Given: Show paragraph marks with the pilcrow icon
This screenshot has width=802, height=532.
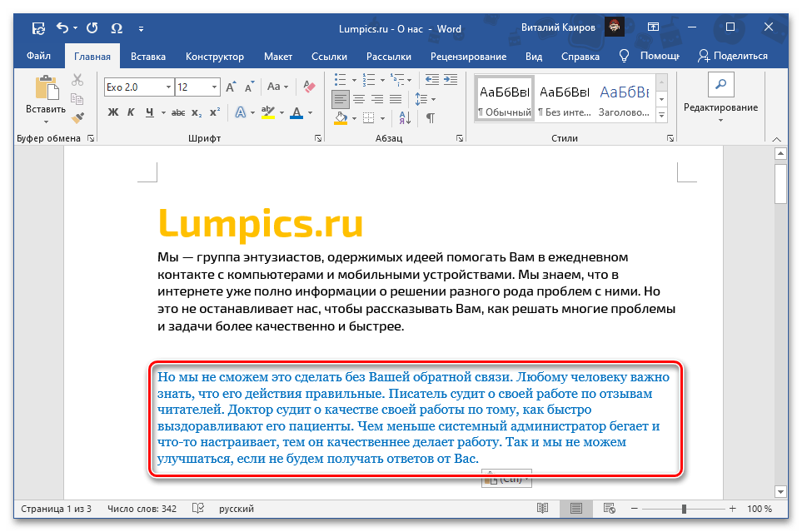Looking at the screenshot, I should pos(430,118).
